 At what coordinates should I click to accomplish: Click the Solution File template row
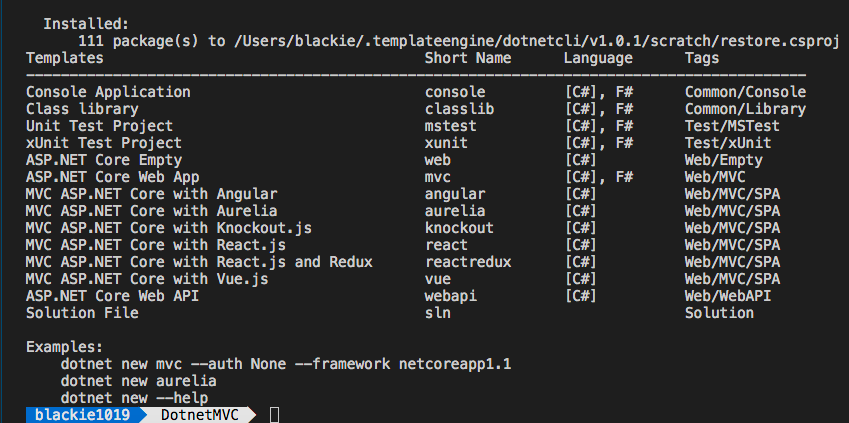(82, 313)
